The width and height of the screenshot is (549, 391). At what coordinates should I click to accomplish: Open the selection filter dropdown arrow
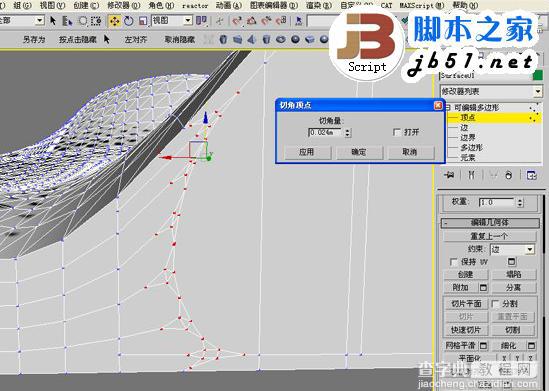[x=40, y=21]
